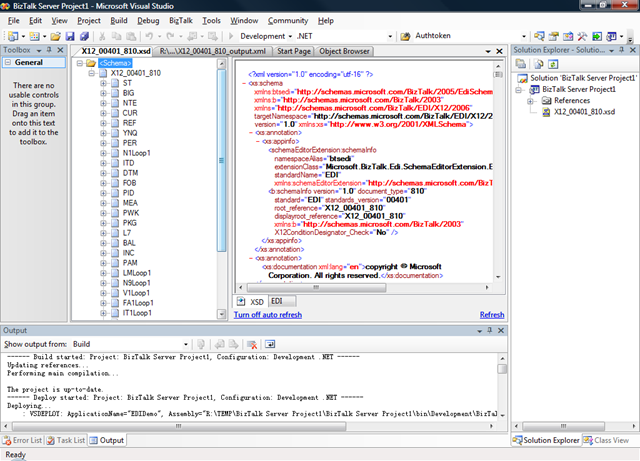
Task: Click the Add New Item toolbar icon
Action: [34, 36]
